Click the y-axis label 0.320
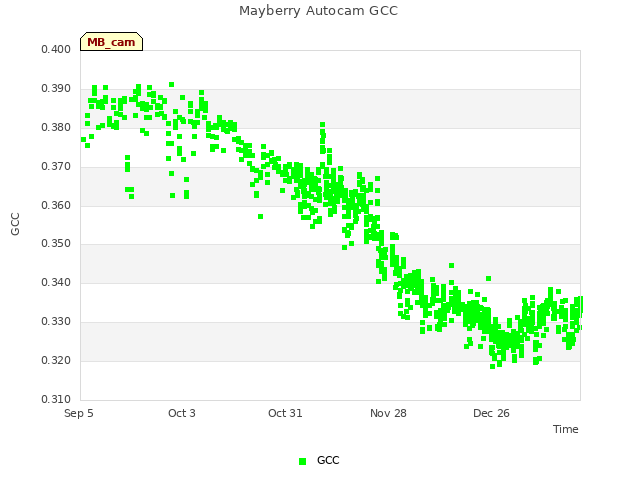This screenshot has height=480, width=640. click(x=56, y=360)
